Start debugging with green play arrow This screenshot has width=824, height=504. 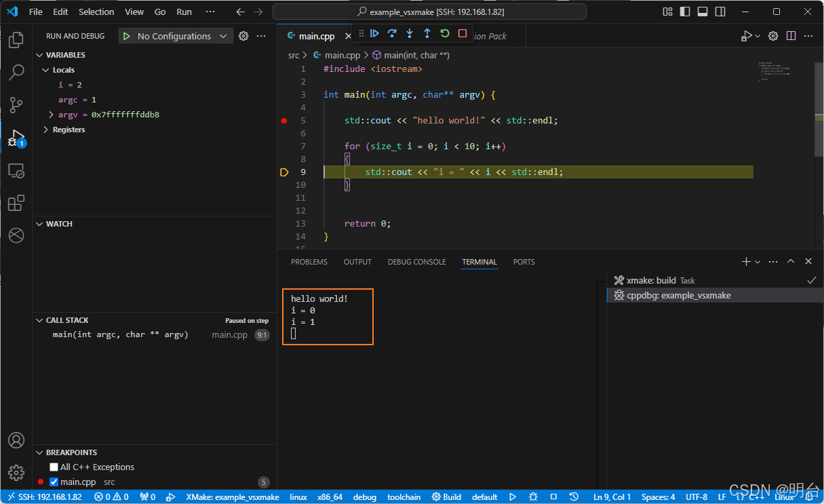click(127, 36)
